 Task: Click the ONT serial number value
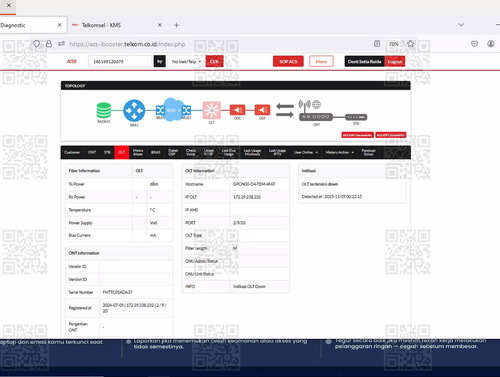[117, 292]
